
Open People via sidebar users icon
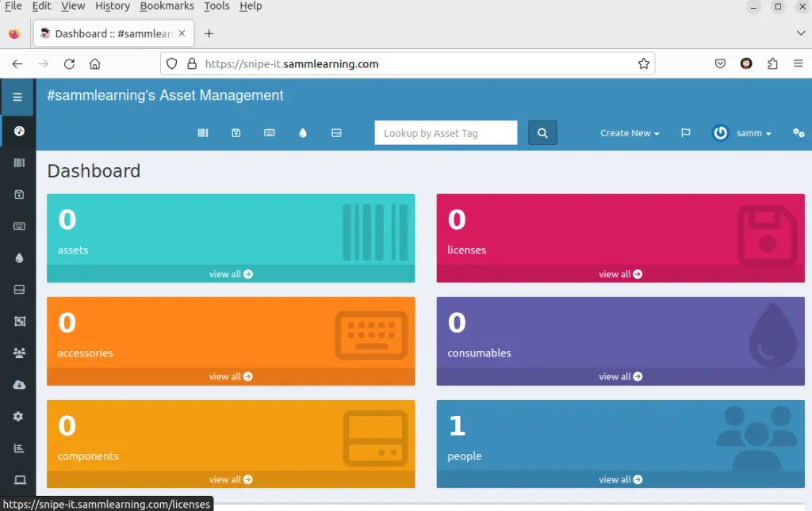coord(19,353)
